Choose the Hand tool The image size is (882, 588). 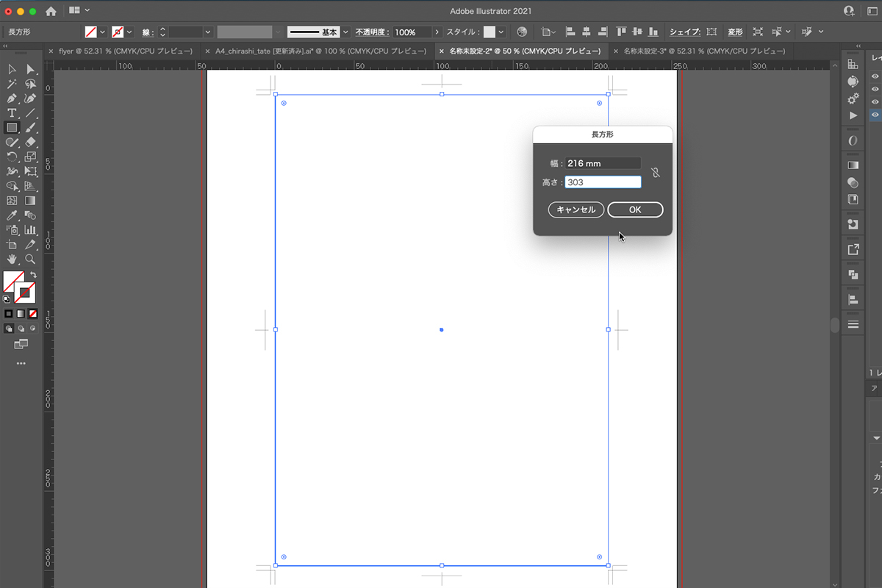click(x=12, y=259)
